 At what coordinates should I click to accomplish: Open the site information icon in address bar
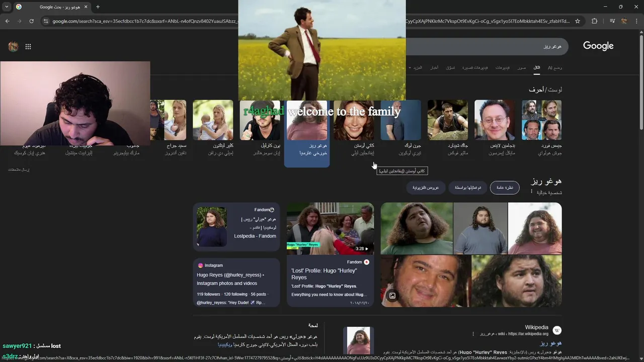(x=46, y=21)
